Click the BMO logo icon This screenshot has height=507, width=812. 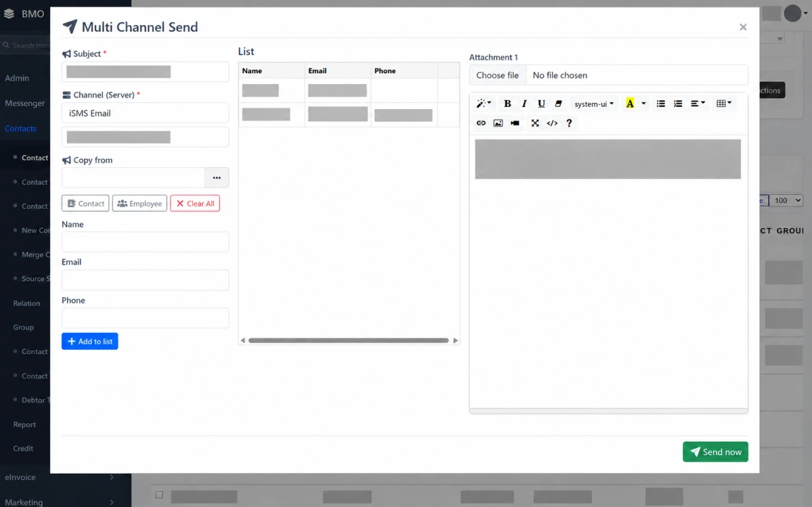[x=9, y=14]
